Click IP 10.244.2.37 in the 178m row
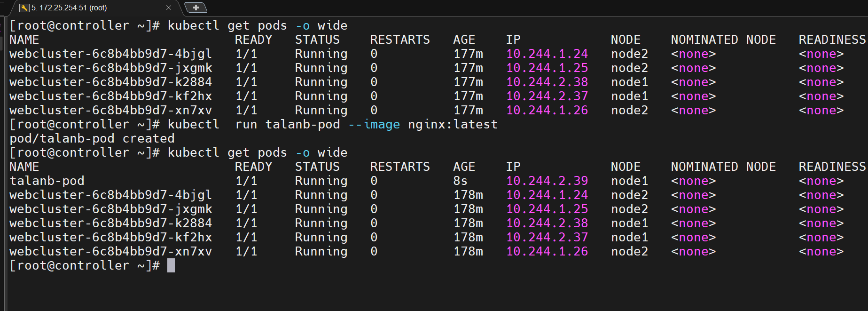This screenshot has height=311, width=868. tap(547, 237)
